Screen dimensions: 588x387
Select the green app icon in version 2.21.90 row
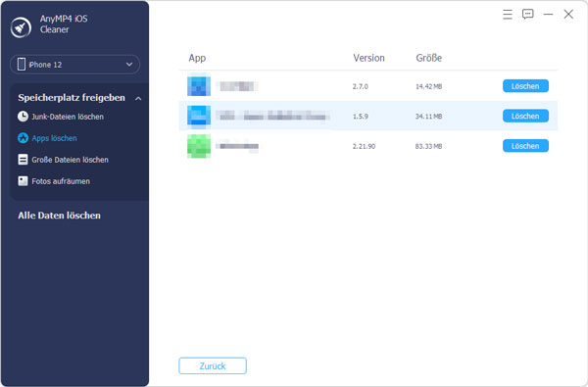point(199,146)
